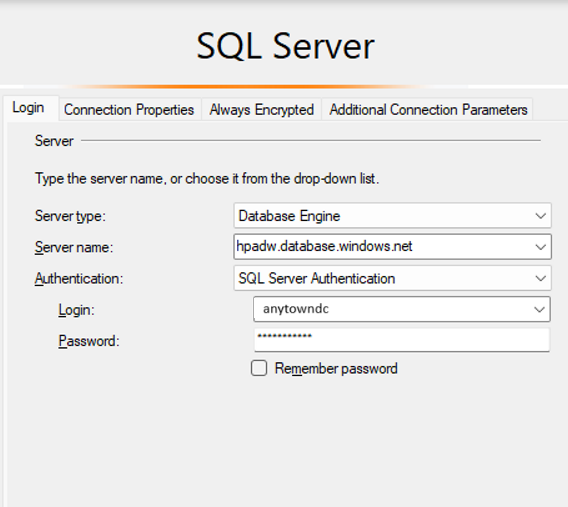Click the Remember password label text
This screenshot has height=507, width=568.
click(336, 369)
